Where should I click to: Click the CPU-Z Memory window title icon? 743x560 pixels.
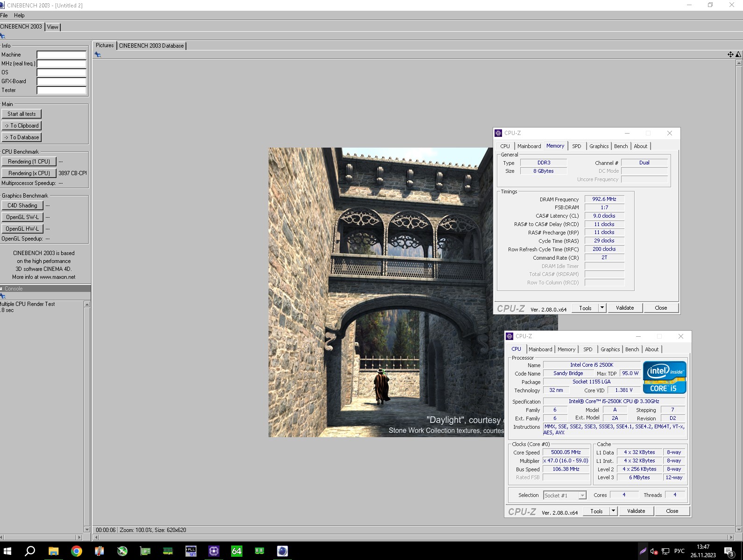point(498,133)
